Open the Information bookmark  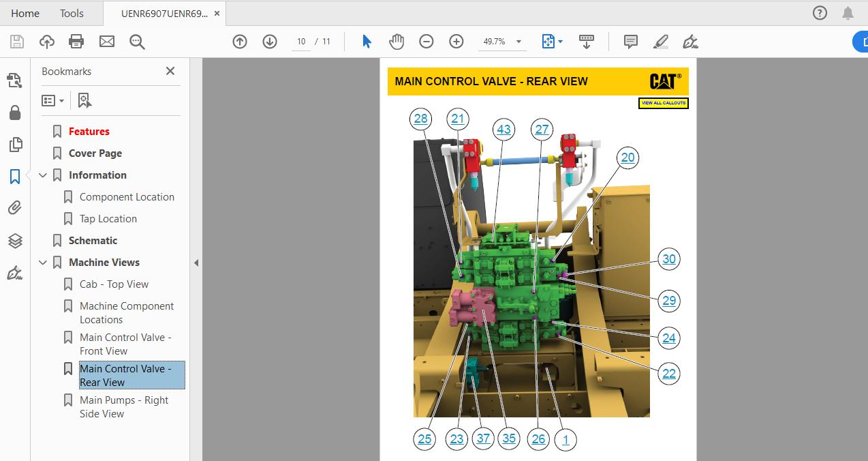[97, 175]
